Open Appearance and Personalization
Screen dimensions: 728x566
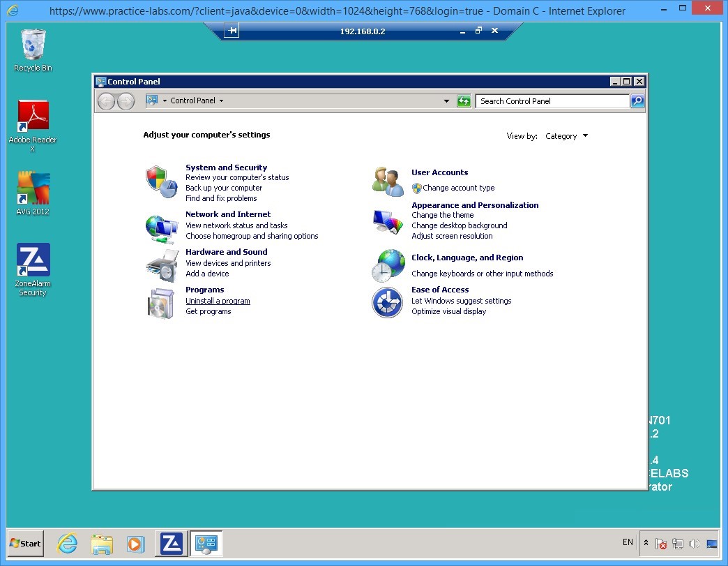475,205
